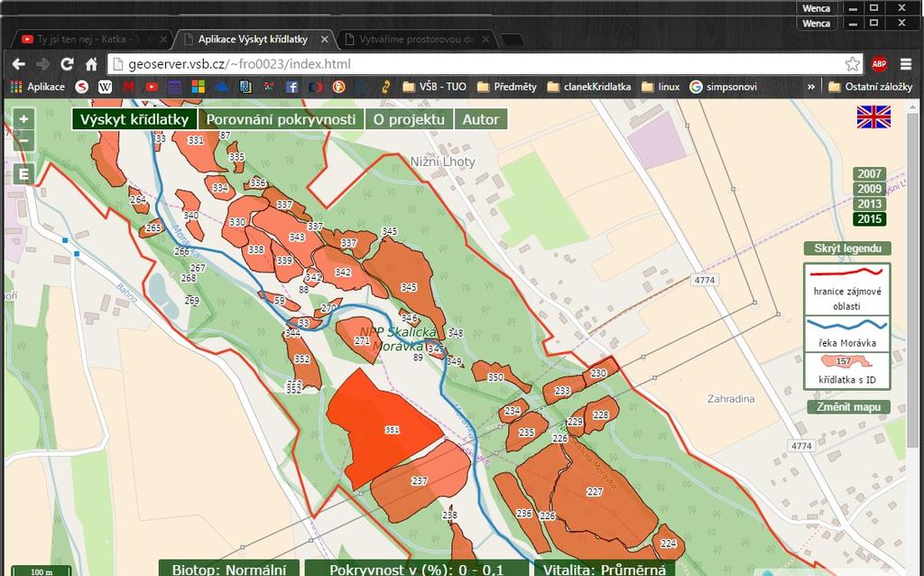Open the Seznam red S bookmark

pyautogui.click(x=82, y=87)
